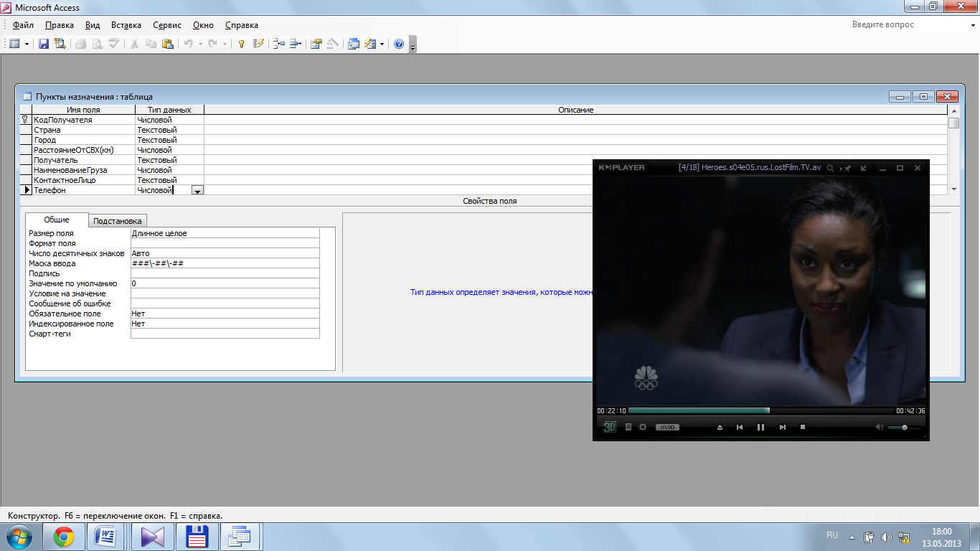Save the table with the floppy icon
This screenshot has width=980, height=551.
tap(44, 44)
